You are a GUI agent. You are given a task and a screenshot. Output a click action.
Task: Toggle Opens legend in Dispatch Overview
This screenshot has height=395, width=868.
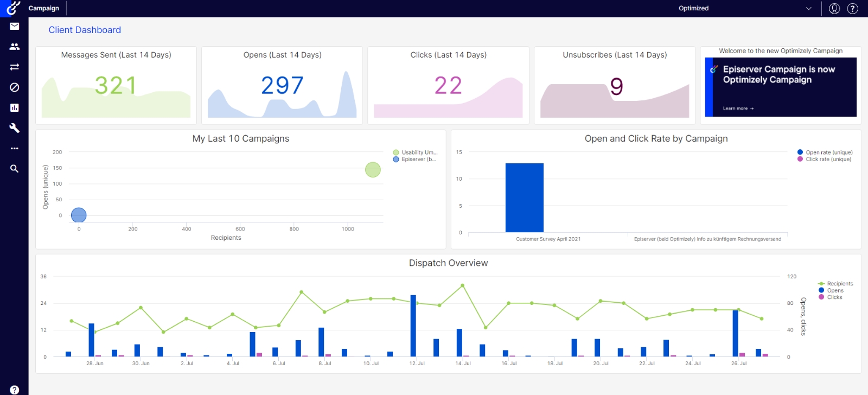pyautogui.click(x=831, y=290)
